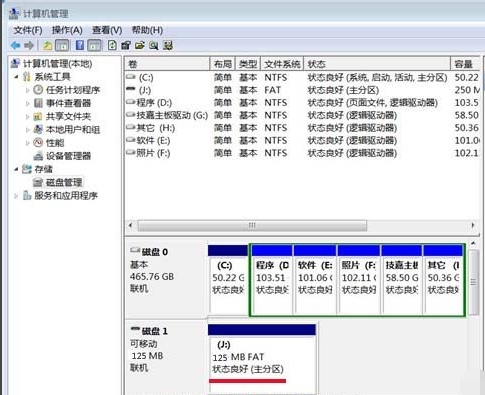Select 任务计划程序 in the tree
Screen dimensions: 485x395
click(x=73, y=90)
